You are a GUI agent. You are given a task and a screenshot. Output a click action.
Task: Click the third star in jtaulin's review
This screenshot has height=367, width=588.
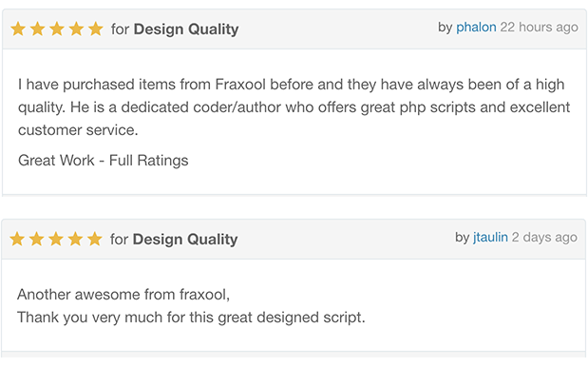click(56, 239)
